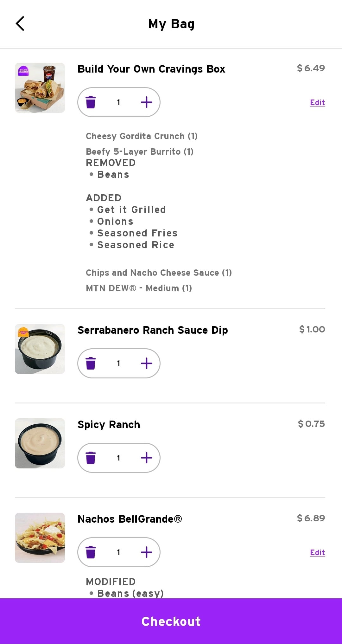Trash the Spicy Ranch item
The width and height of the screenshot is (342, 644).
(x=91, y=458)
